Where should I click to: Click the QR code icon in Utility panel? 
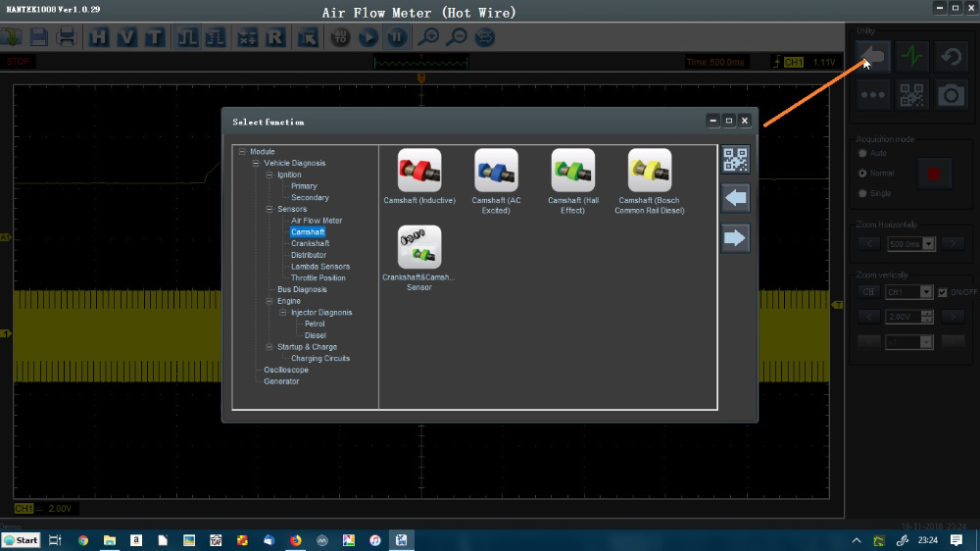(x=911, y=95)
